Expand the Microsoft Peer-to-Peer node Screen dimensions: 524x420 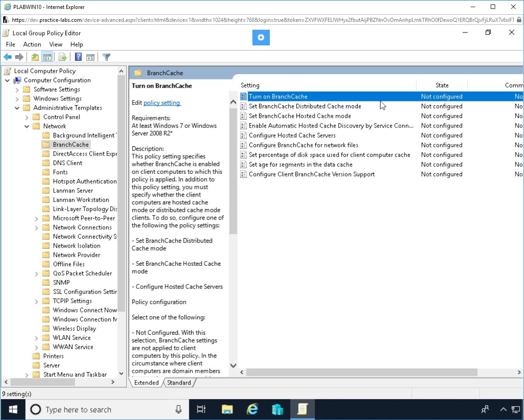[x=36, y=219]
